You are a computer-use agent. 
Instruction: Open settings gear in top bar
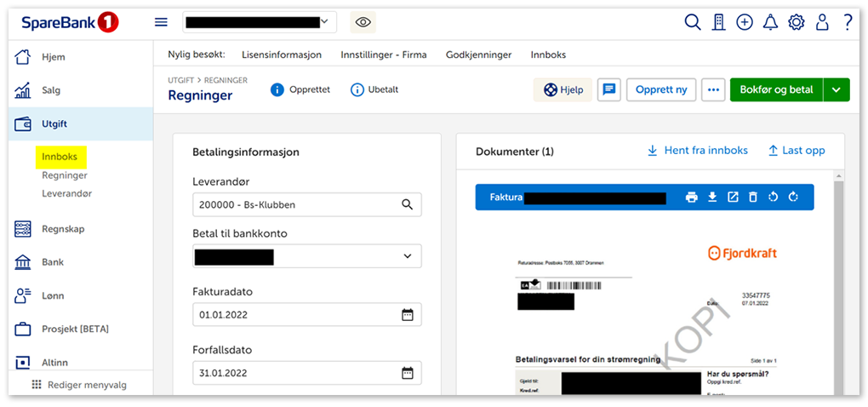click(796, 23)
